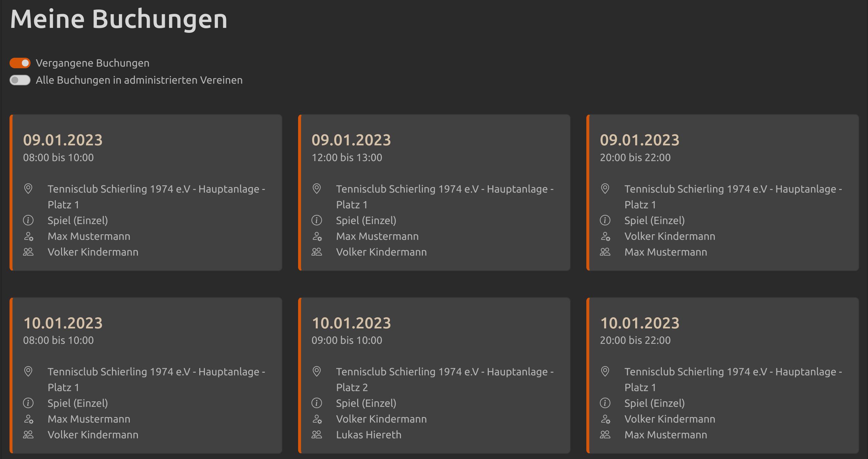Image resolution: width=868 pixels, height=459 pixels.
Task: Click the Meine Buchungen heading
Action: point(119,19)
